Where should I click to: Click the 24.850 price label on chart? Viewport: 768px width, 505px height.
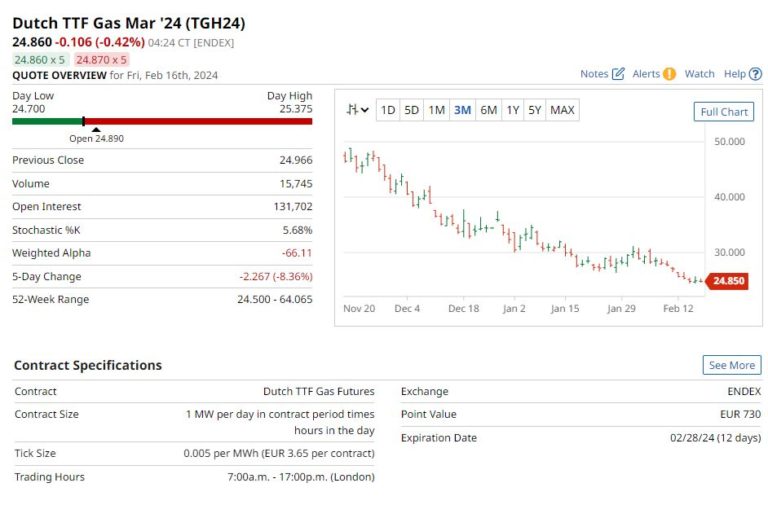coord(728,282)
